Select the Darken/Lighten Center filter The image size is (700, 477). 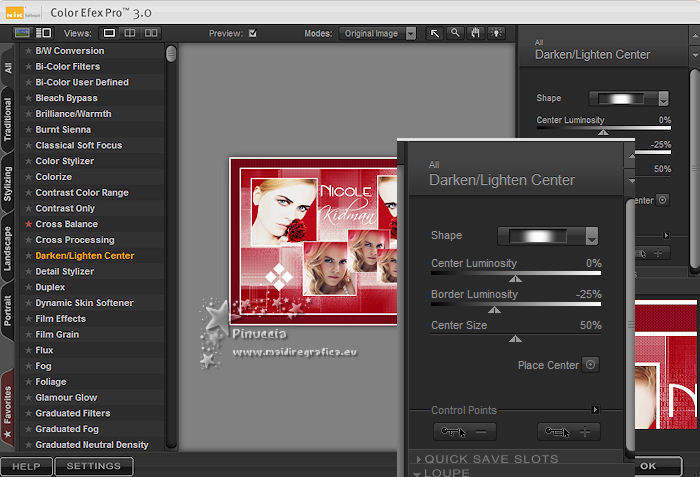coord(85,256)
